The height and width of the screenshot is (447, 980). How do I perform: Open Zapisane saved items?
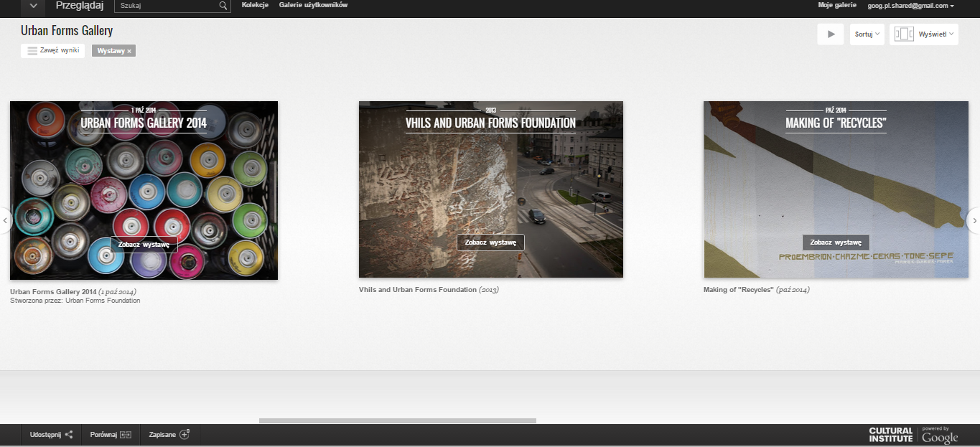tap(169, 435)
